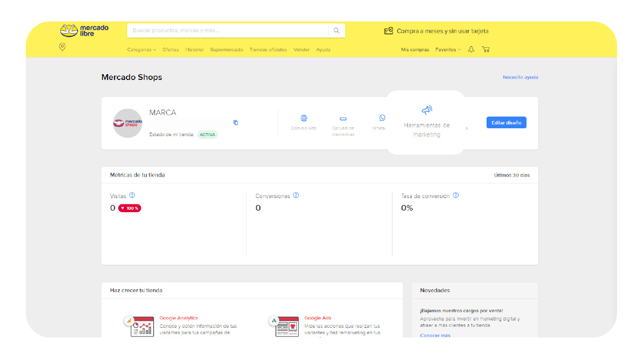
Task: Open Carrusel de diapositivas icon
Action: click(343, 119)
